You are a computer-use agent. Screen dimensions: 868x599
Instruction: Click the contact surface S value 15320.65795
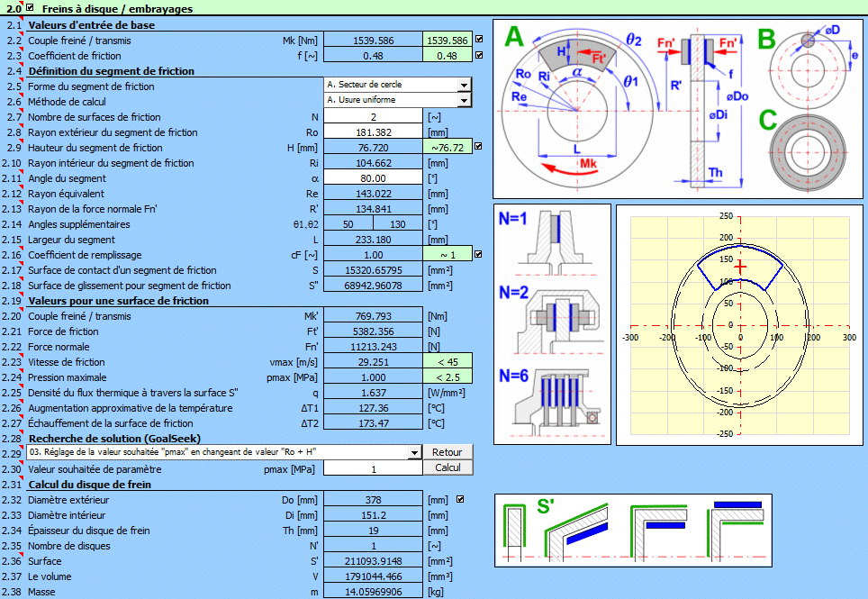tap(373, 270)
